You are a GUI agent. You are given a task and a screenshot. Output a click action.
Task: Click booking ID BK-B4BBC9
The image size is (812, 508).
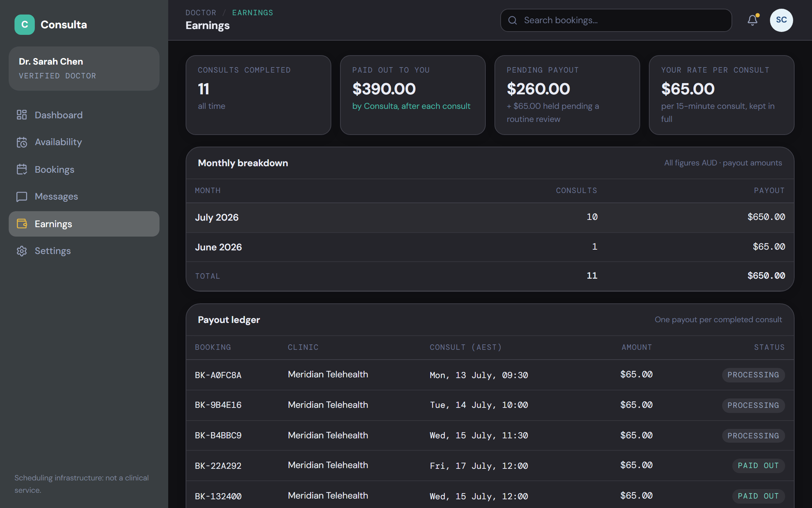tap(218, 435)
